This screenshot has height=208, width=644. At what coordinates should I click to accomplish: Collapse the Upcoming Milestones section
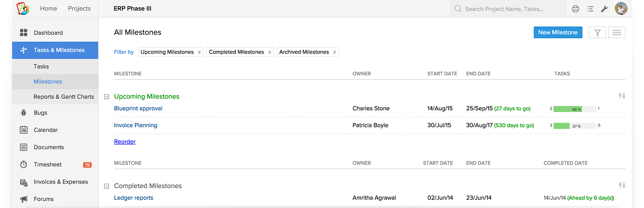[107, 97]
